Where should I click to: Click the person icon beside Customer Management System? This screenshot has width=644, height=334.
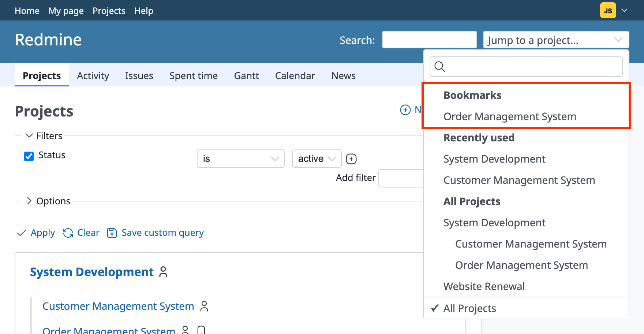[x=204, y=306]
